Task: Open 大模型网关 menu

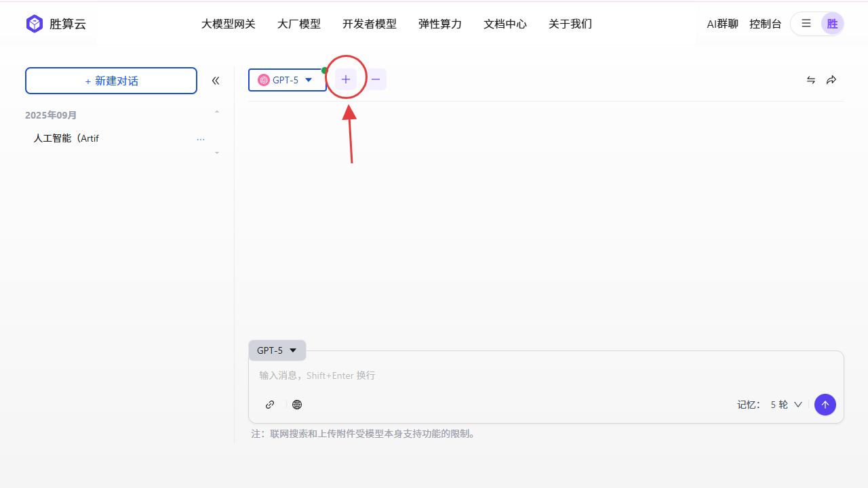Action: pyautogui.click(x=229, y=24)
